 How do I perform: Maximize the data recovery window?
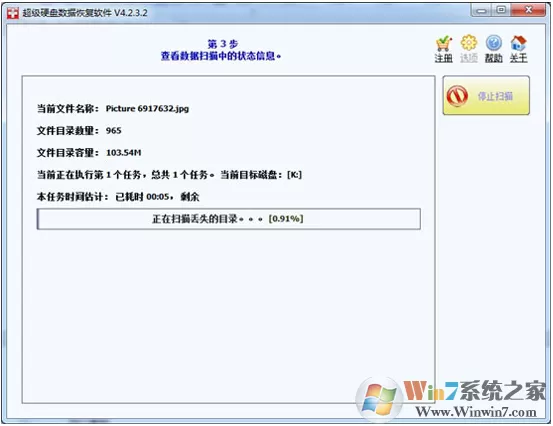pyautogui.click(x=501, y=11)
